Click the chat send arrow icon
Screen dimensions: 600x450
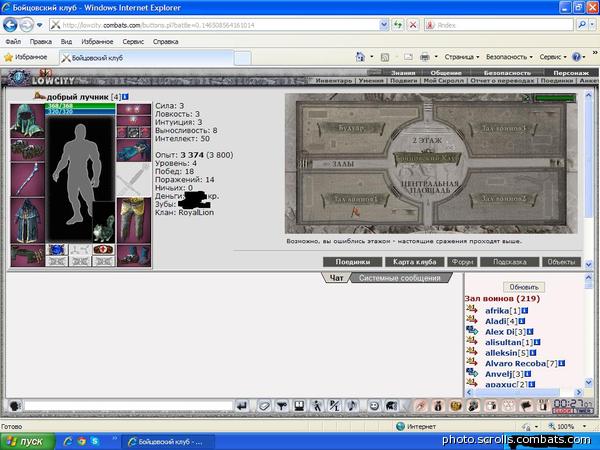[242, 406]
